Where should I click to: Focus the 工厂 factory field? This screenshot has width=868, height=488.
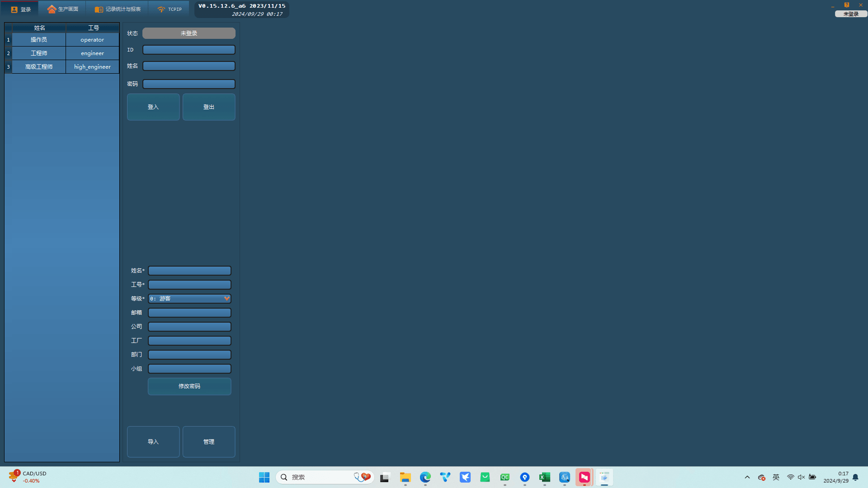tap(189, 341)
